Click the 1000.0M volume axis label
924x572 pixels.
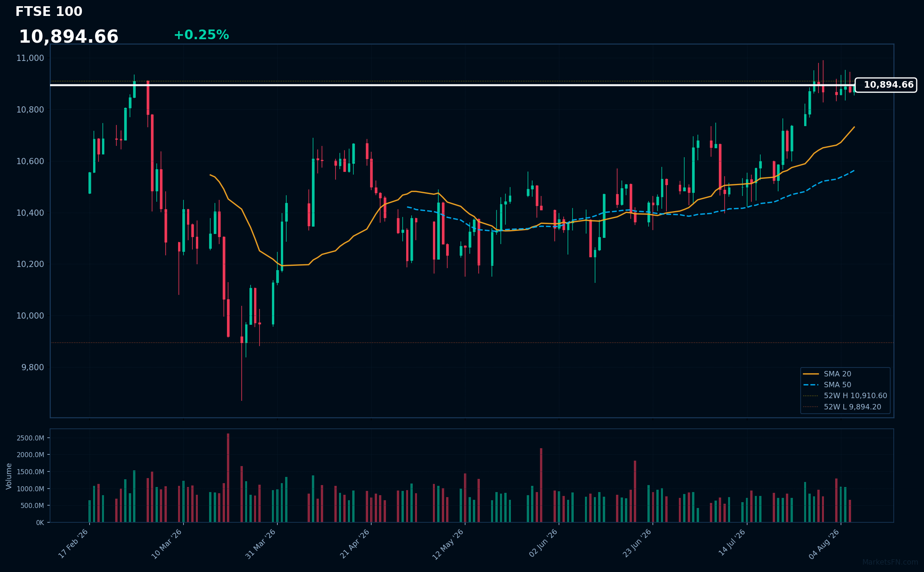(30, 489)
